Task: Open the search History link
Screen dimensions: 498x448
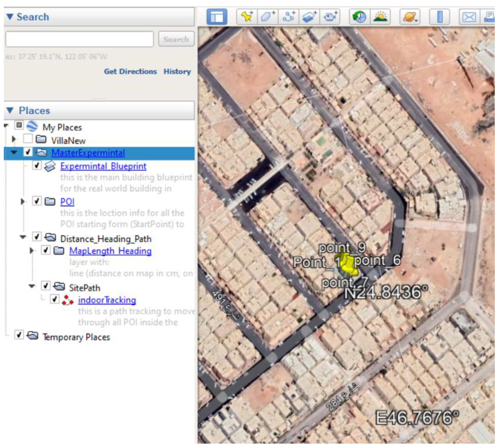Action: (177, 71)
